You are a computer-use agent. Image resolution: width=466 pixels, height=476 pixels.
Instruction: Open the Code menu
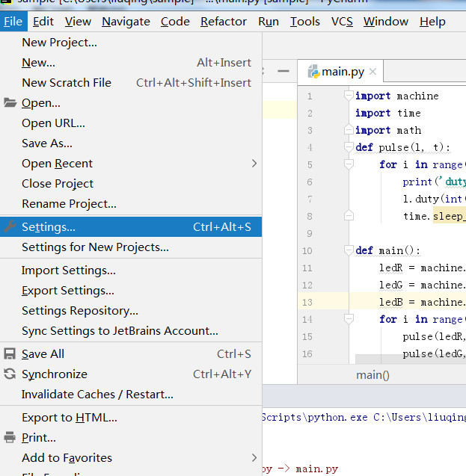[175, 22]
